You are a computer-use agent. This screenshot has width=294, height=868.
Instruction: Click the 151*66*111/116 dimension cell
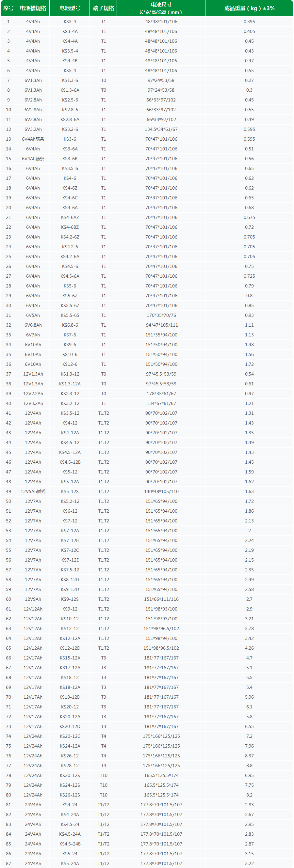(x=161, y=599)
